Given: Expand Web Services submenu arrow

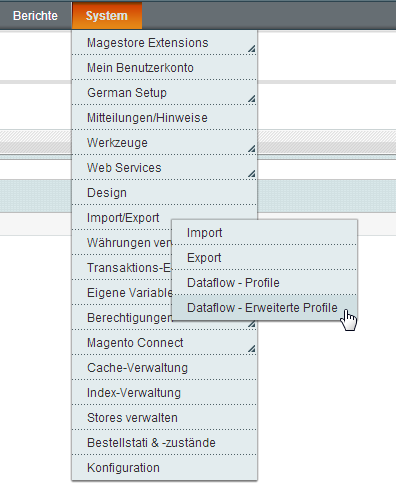Looking at the screenshot, I should pyautogui.click(x=252, y=174).
